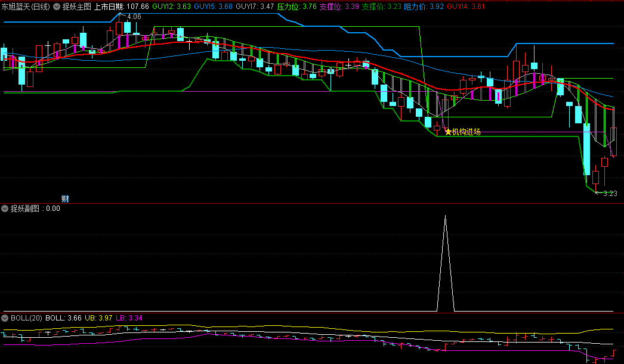Open the BOLL(20) indicator dropdown circle
Screen dimensions: 624x364
(5, 318)
